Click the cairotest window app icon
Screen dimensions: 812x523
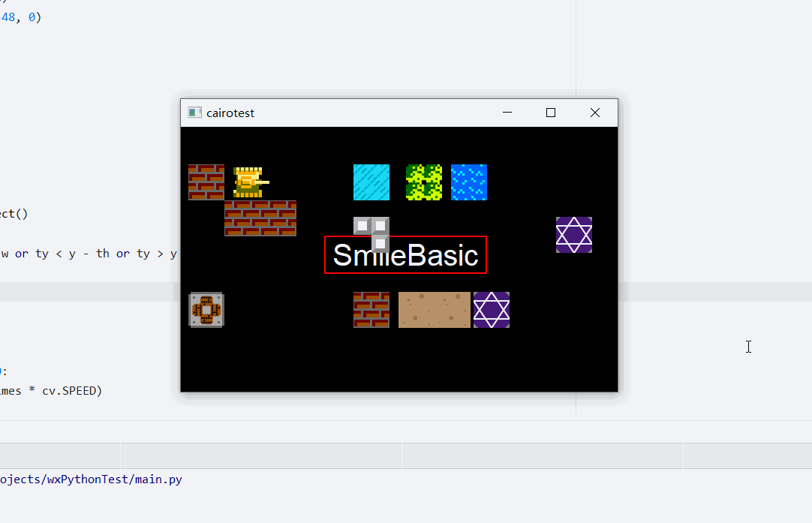click(194, 113)
